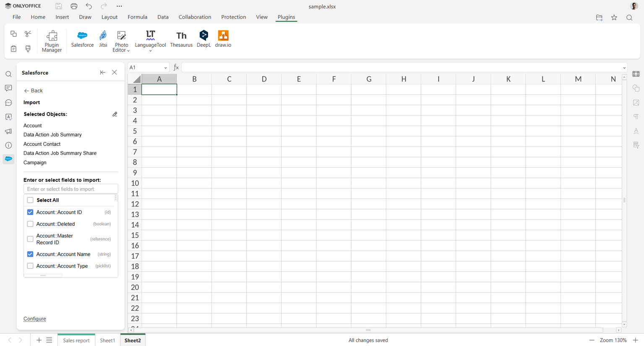This screenshot has width=644, height=346.
Task: Switch to the Data tab
Action: coord(163,17)
